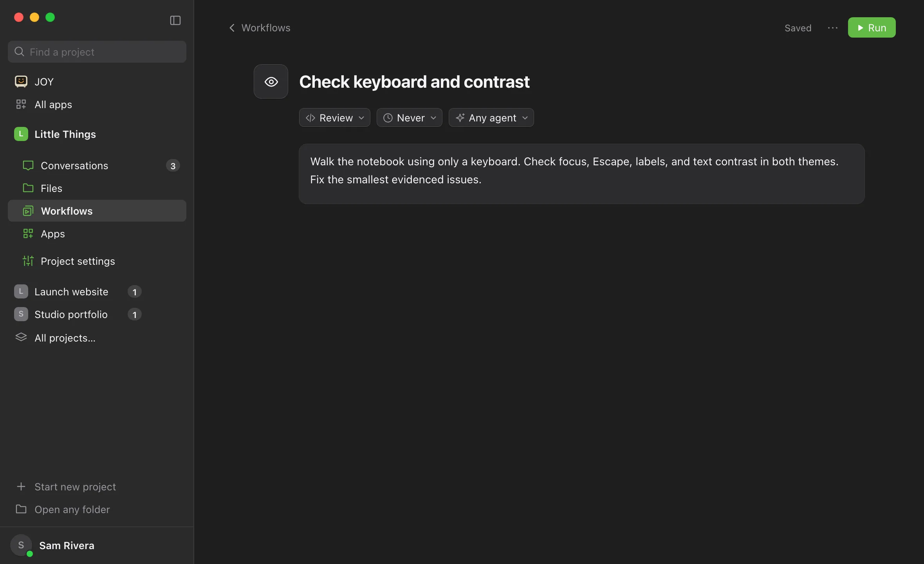Open Apps under Little Things
Viewport: 924px width, 564px height.
pyautogui.click(x=97, y=233)
